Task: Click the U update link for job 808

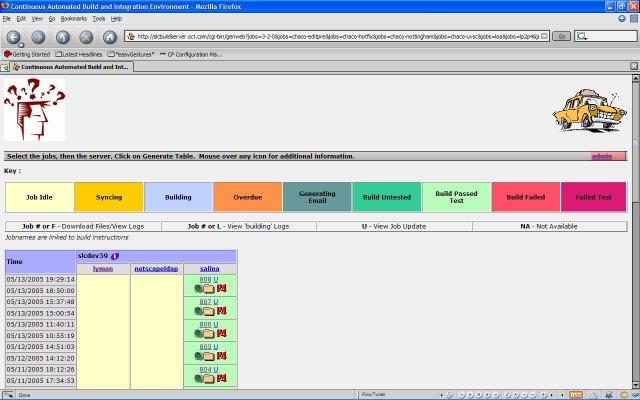Action: point(216,279)
